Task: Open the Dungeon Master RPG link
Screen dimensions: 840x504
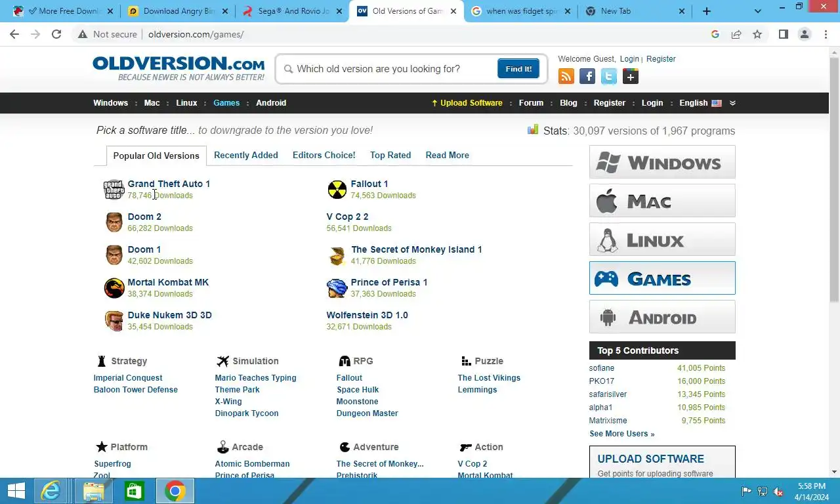Action: 367,413
